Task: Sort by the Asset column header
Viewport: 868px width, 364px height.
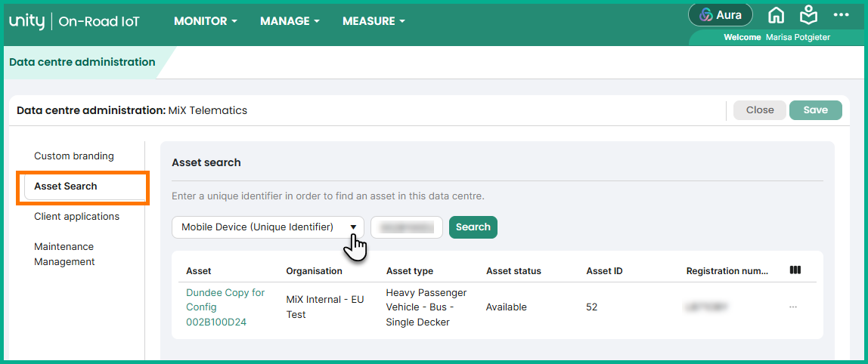Action: (x=199, y=271)
